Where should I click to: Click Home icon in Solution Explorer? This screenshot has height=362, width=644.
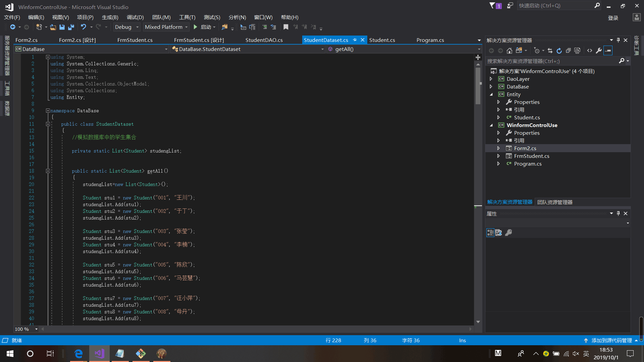click(x=509, y=51)
